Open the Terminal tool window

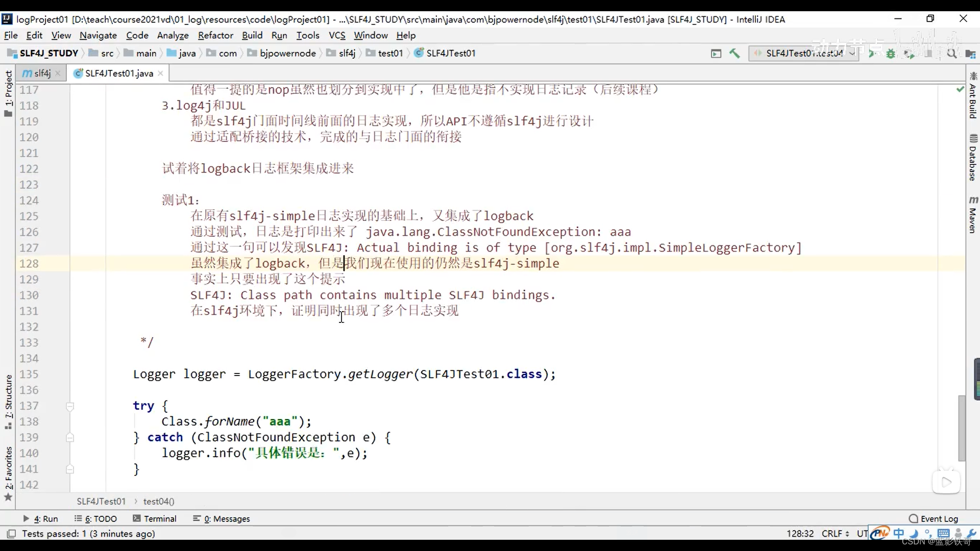tap(154, 518)
